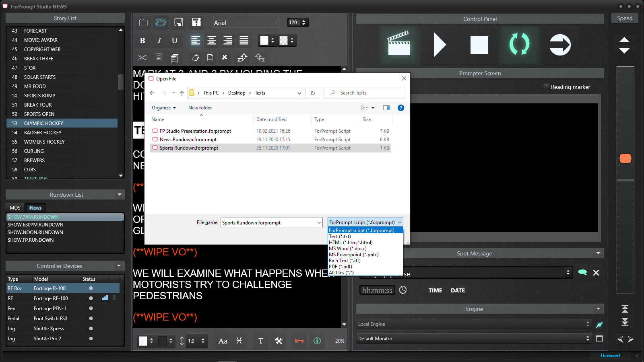Click the green info icon
Viewport: 644px width, 362px height.
pos(317,341)
